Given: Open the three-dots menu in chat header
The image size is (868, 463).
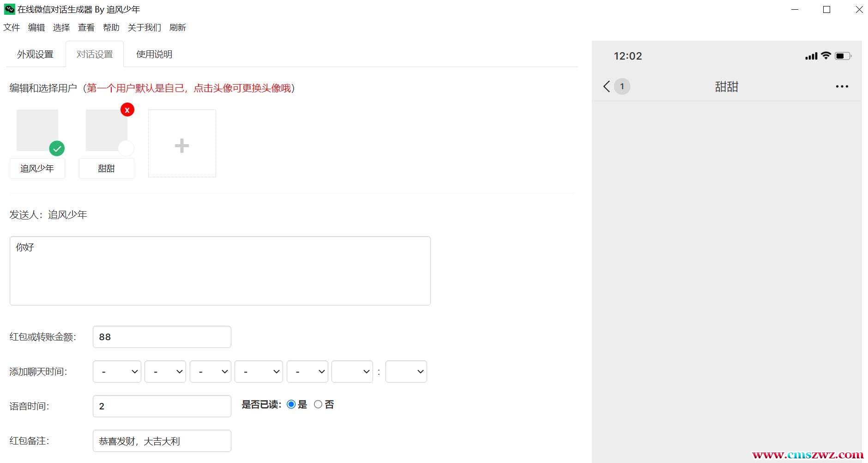Looking at the screenshot, I should (842, 86).
